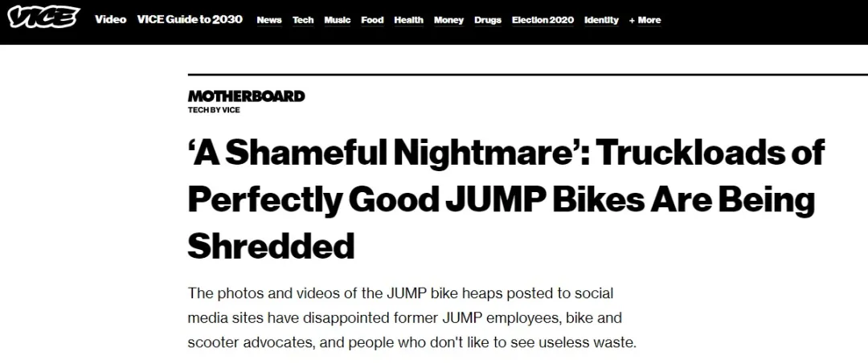Image resolution: width=868 pixels, height=364 pixels.
Task: Open the Motherboard logo link
Action: [247, 96]
